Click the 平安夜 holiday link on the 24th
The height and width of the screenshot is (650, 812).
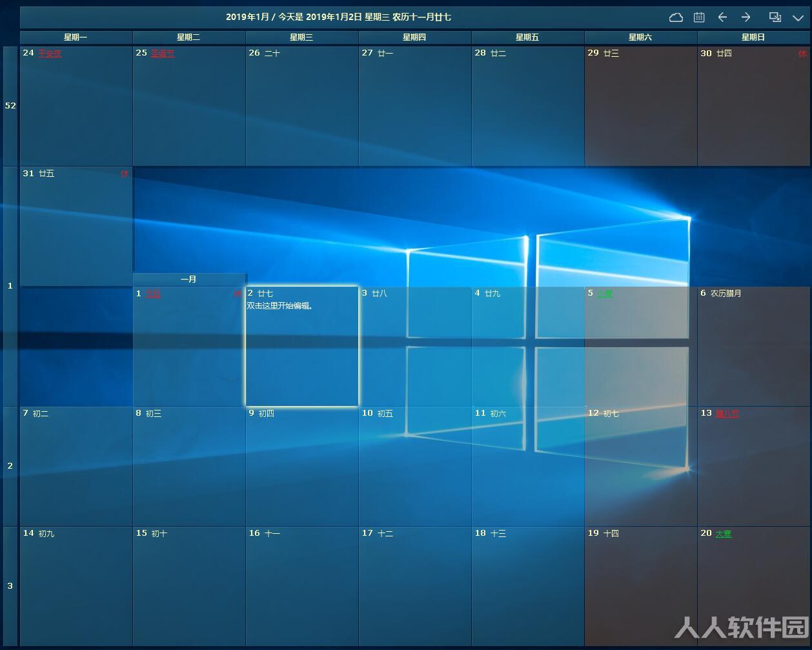point(50,54)
